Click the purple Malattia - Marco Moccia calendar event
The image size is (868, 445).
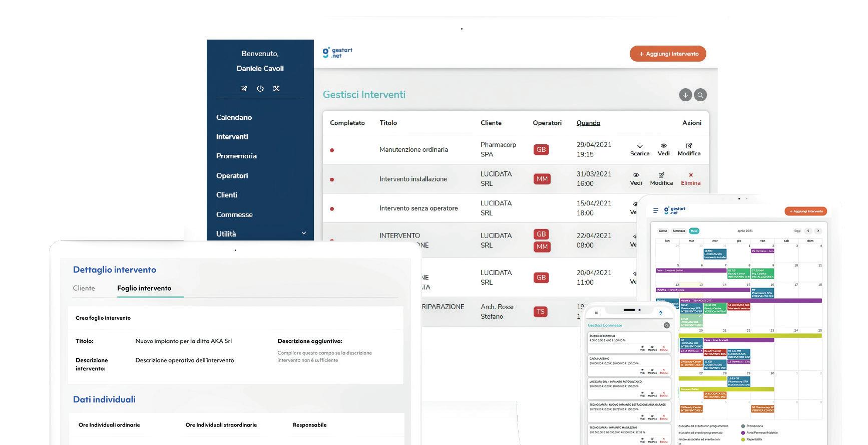pos(703,290)
